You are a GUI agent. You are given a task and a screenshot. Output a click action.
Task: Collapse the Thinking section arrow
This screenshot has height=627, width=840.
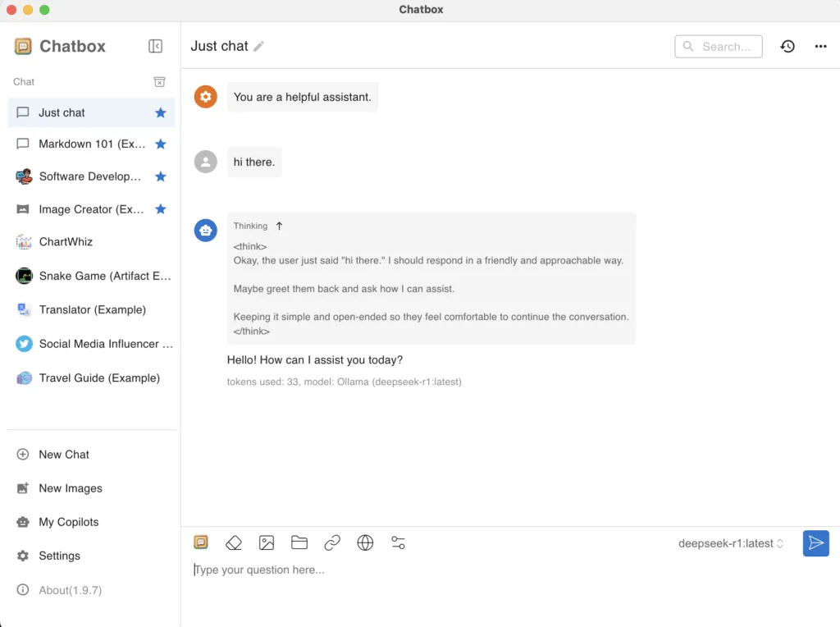279,226
